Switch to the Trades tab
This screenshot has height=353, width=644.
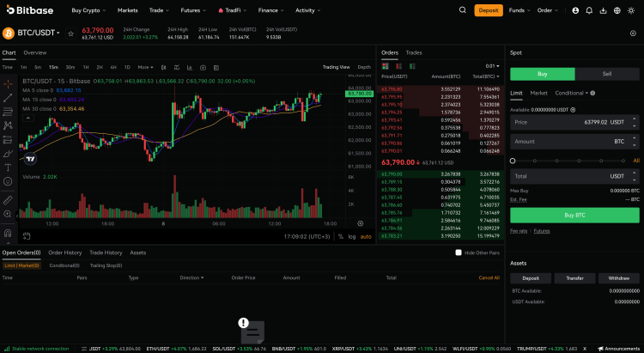tap(414, 52)
